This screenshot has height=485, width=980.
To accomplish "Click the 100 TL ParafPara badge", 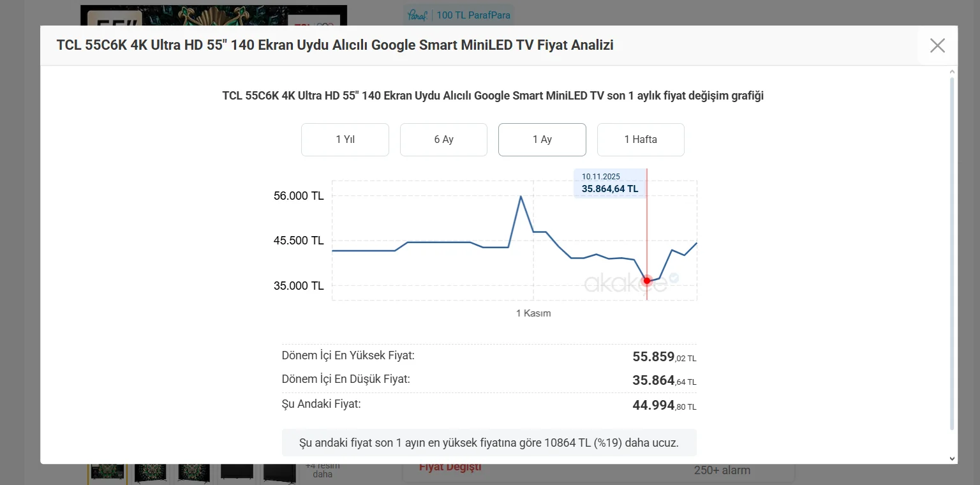I will click(473, 15).
